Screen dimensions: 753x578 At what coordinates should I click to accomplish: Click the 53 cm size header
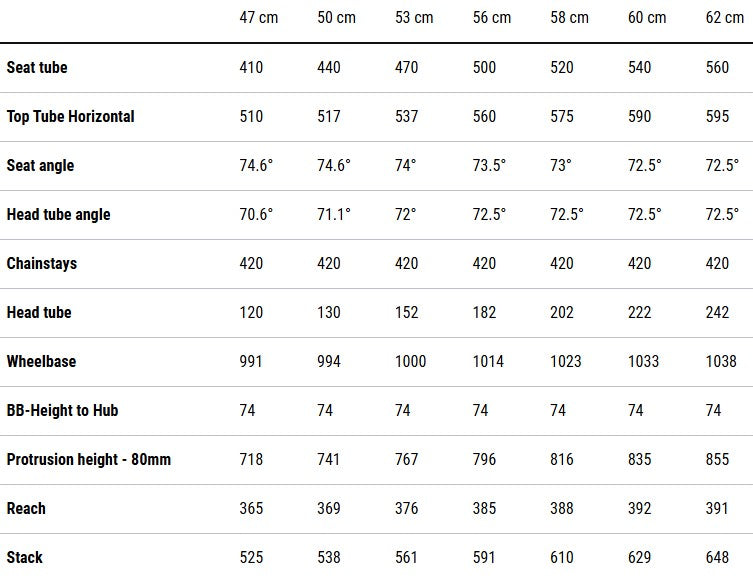[414, 18]
